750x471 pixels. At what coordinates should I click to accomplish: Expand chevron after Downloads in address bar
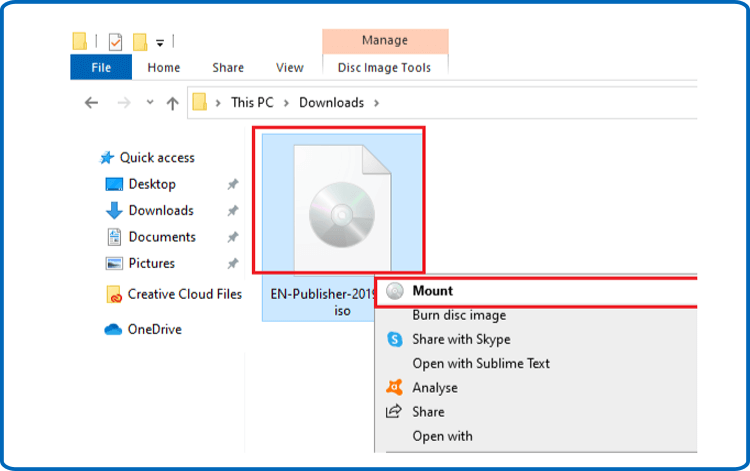pos(376,103)
